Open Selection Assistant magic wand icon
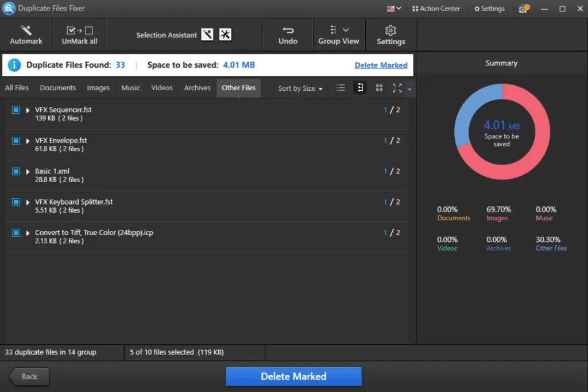This screenshot has width=588, height=392. pyautogui.click(x=207, y=35)
